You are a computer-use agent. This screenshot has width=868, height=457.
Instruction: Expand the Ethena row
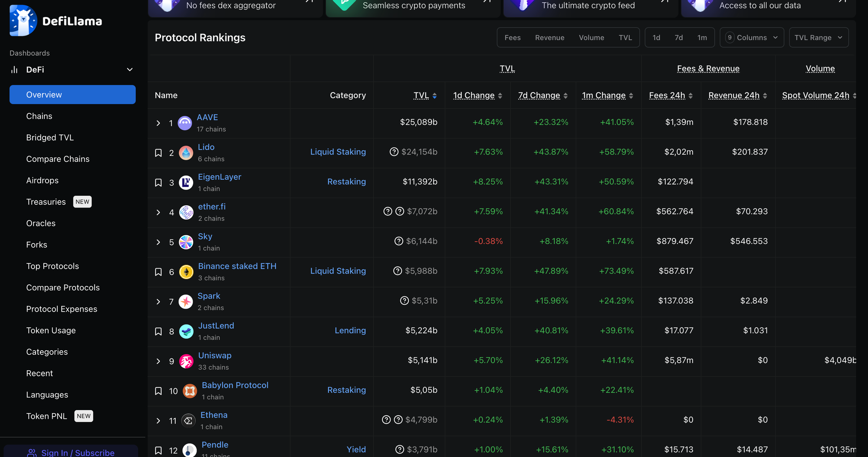pos(158,421)
